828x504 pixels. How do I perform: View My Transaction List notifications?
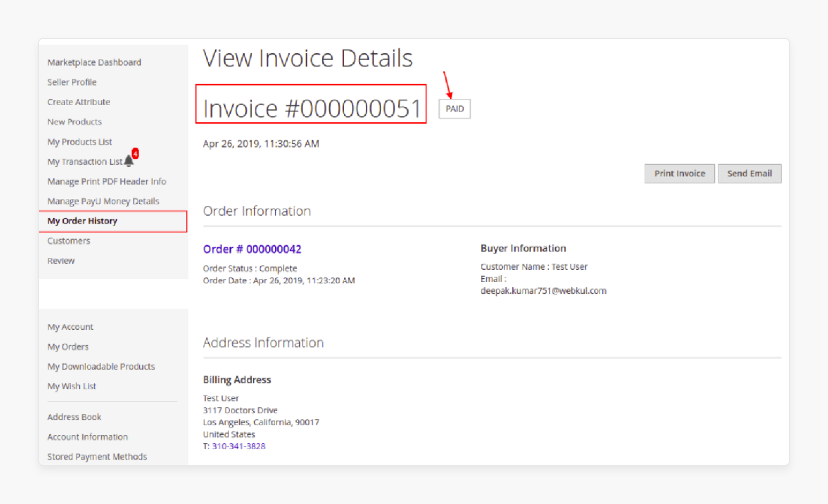coord(131,160)
